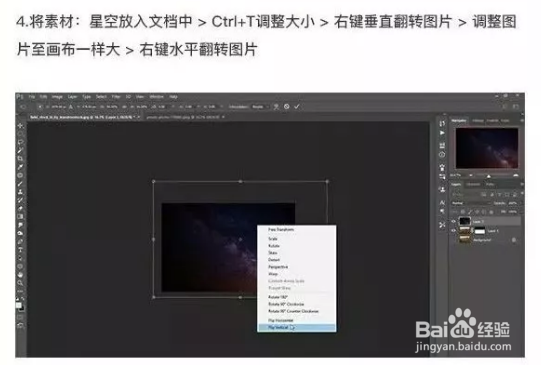Open the Window menu
The width and height of the screenshot is (541, 365).
click(x=157, y=97)
